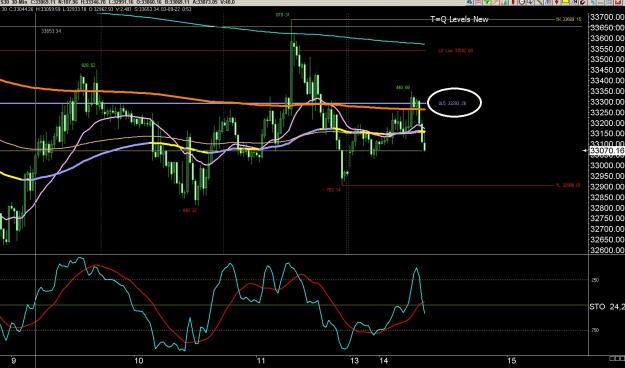The width and height of the screenshot is (625, 368).
Task: Click the 33150.00 price axis label
Action: pyautogui.click(x=607, y=134)
